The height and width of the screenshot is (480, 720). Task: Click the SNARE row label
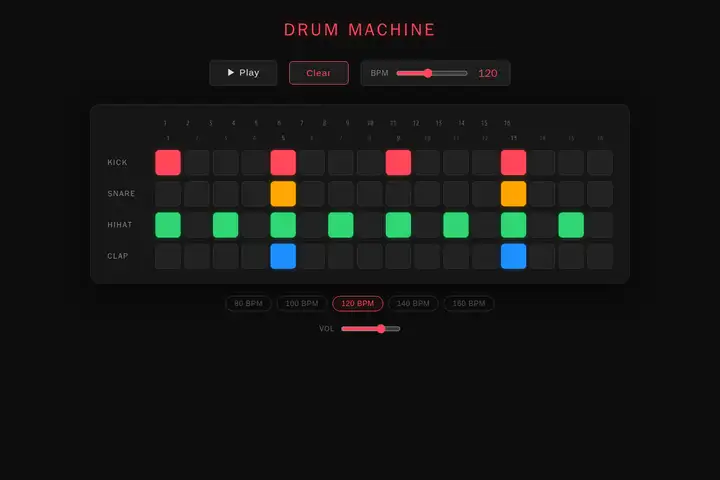point(121,194)
